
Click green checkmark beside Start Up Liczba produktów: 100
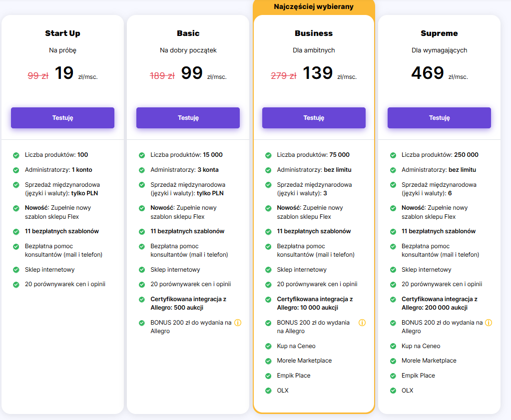click(16, 155)
